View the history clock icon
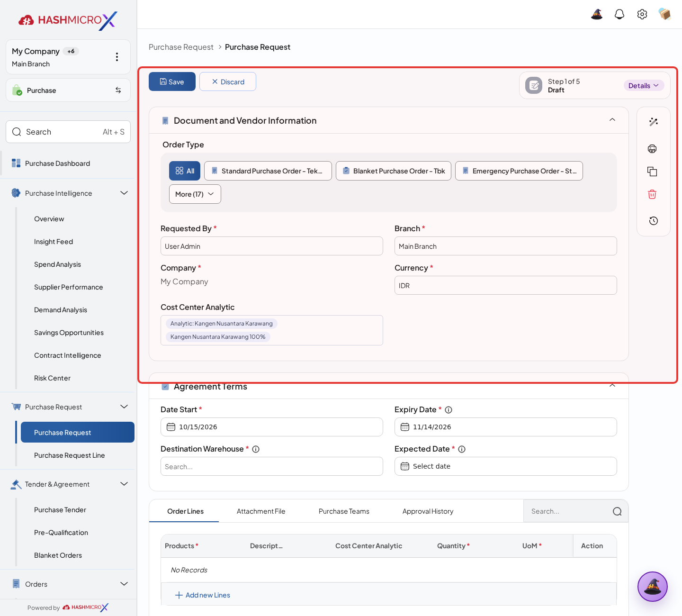The height and width of the screenshot is (616, 682). pyautogui.click(x=654, y=221)
